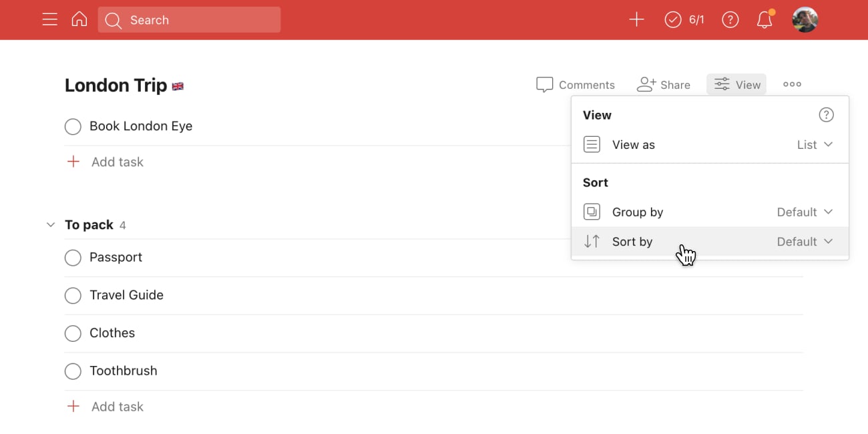Open the Sort by Default dropdown
The height and width of the screenshot is (434, 868).
click(804, 241)
